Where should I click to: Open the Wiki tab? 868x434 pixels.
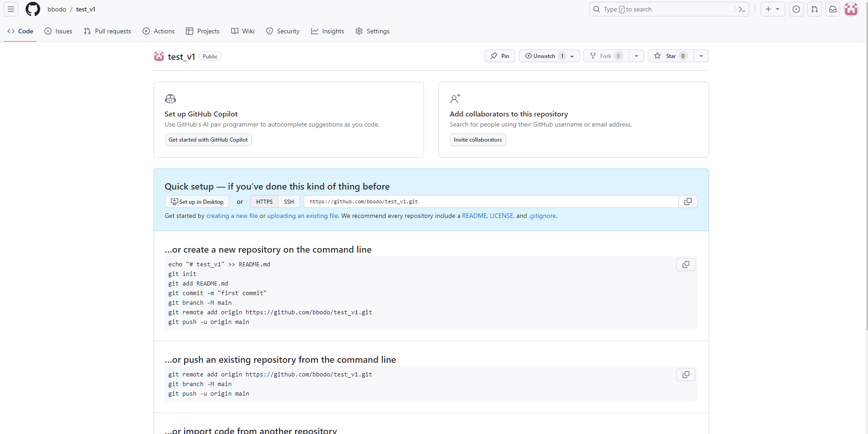243,31
